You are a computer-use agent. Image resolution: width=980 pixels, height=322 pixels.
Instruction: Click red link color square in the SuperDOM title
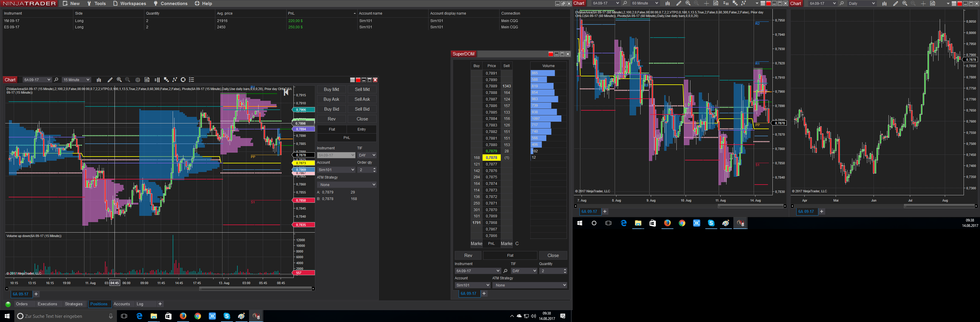pos(551,54)
